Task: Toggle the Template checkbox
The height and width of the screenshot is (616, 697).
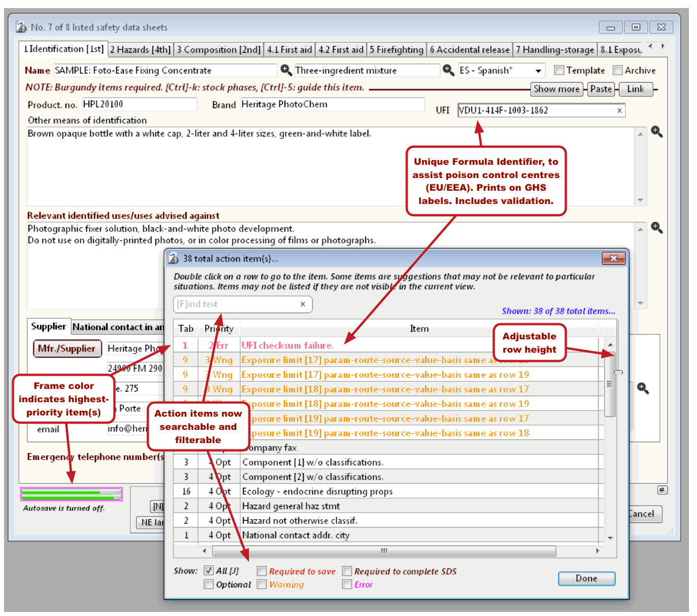Action: (x=559, y=70)
